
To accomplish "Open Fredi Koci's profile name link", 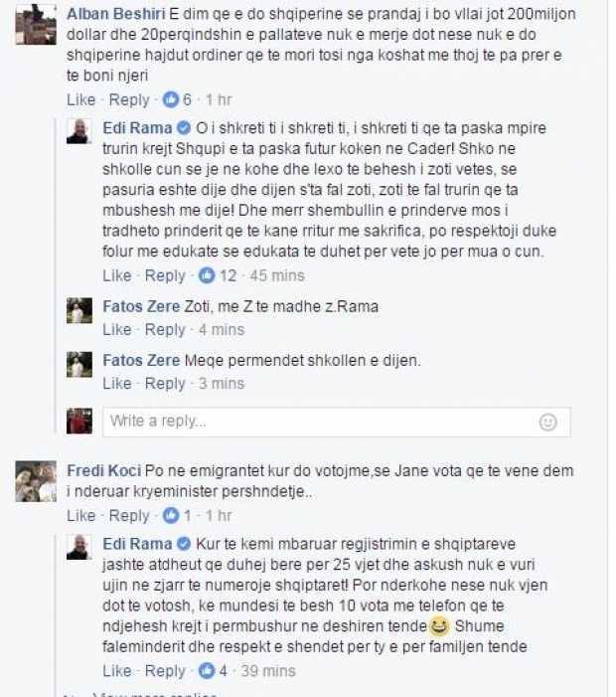I will tap(104, 470).
